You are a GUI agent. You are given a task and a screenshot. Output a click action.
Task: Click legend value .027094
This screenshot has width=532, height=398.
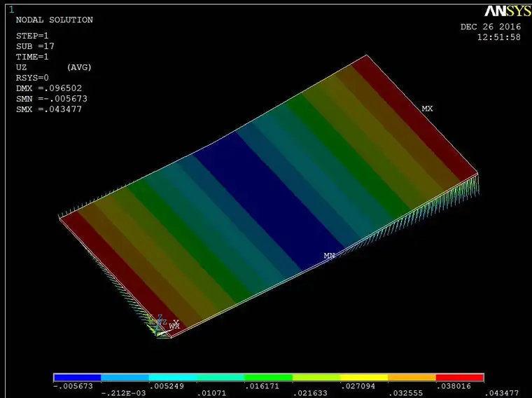(x=358, y=386)
